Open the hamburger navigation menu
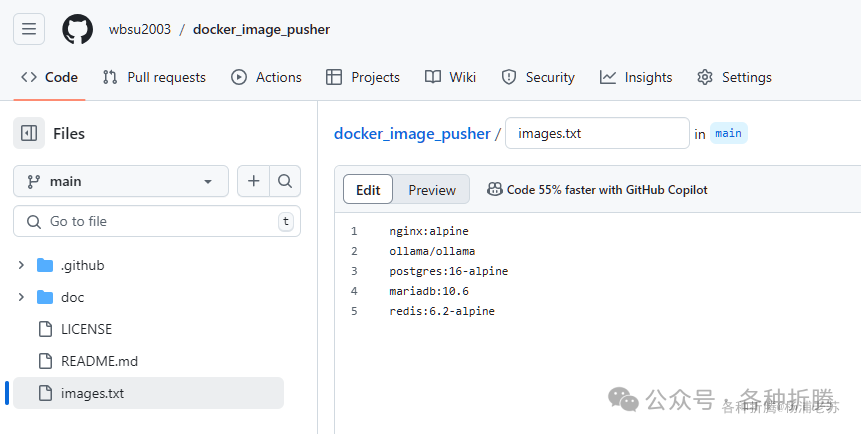 click(29, 29)
